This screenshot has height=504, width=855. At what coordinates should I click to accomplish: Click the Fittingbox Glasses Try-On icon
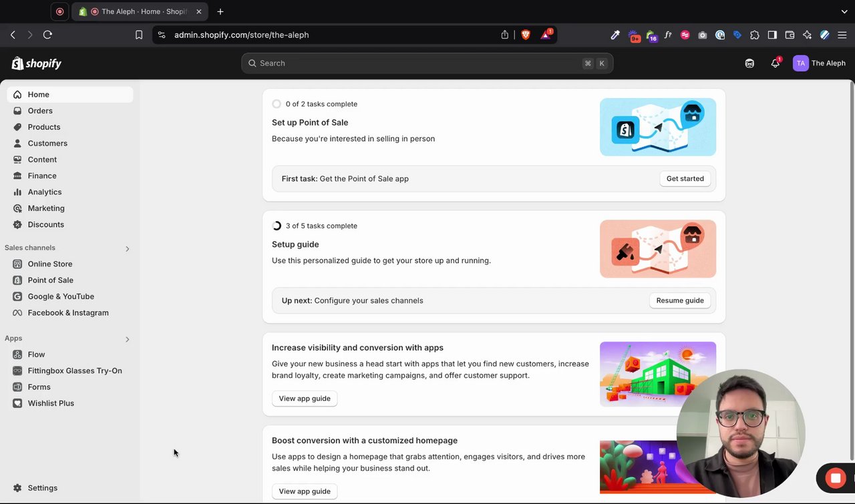coord(17,370)
